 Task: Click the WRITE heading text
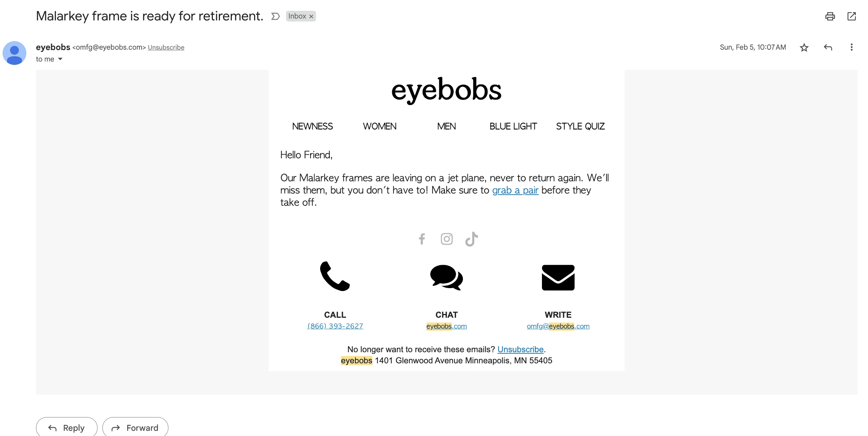(558, 315)
